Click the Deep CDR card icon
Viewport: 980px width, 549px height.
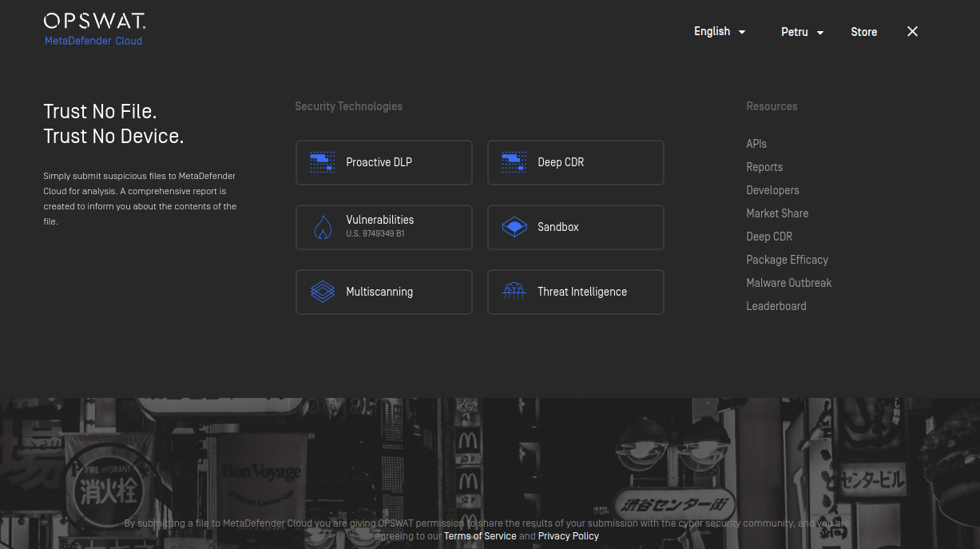click(514, 162)
